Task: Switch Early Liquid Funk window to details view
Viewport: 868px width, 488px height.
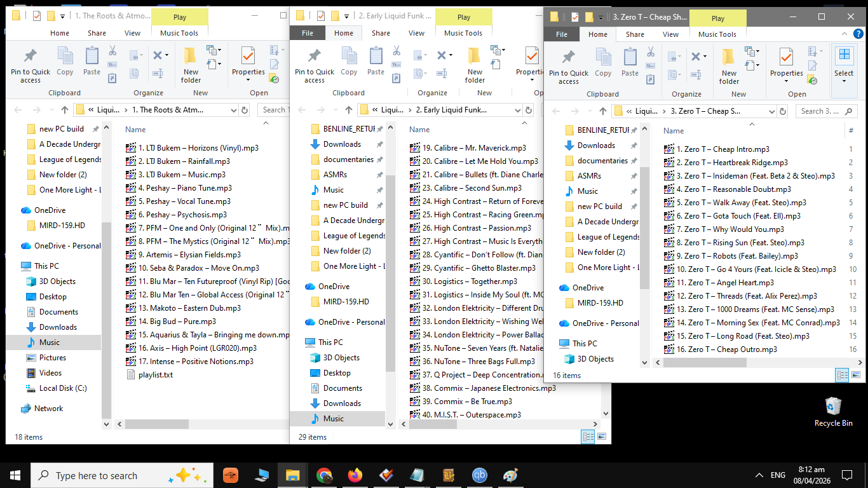Action: [588, 437]
